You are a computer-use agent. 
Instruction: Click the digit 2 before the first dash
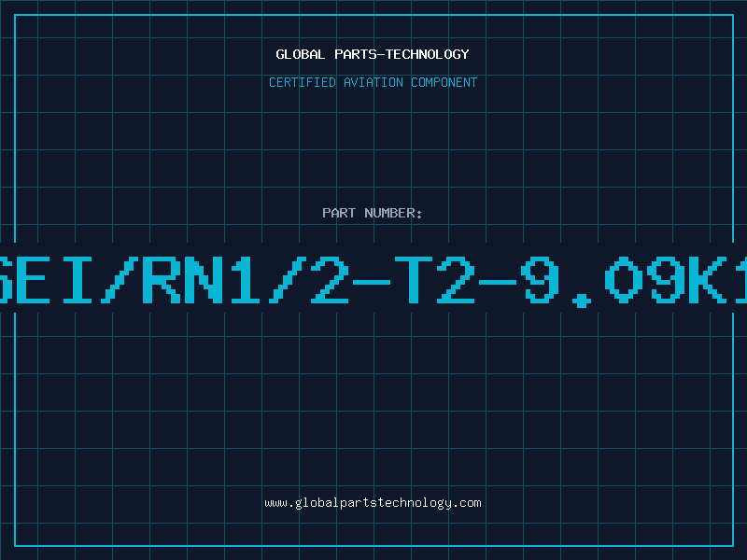coord(330,279)
